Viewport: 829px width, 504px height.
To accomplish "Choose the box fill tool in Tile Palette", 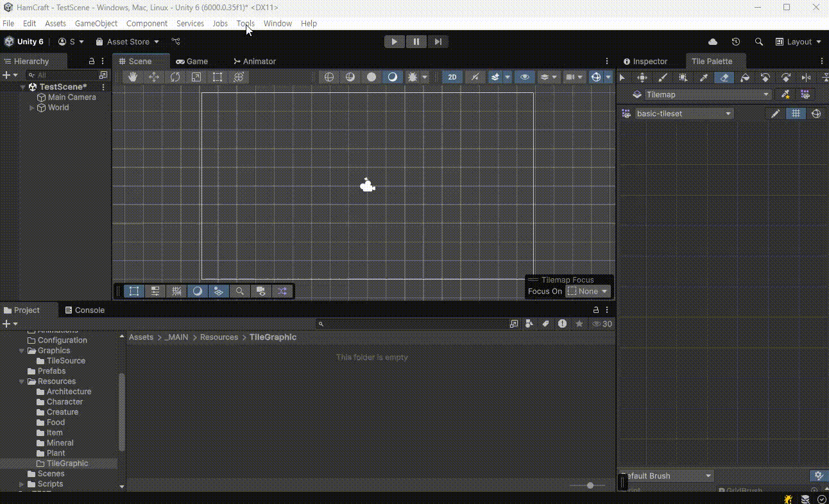I will pos(683,78).
